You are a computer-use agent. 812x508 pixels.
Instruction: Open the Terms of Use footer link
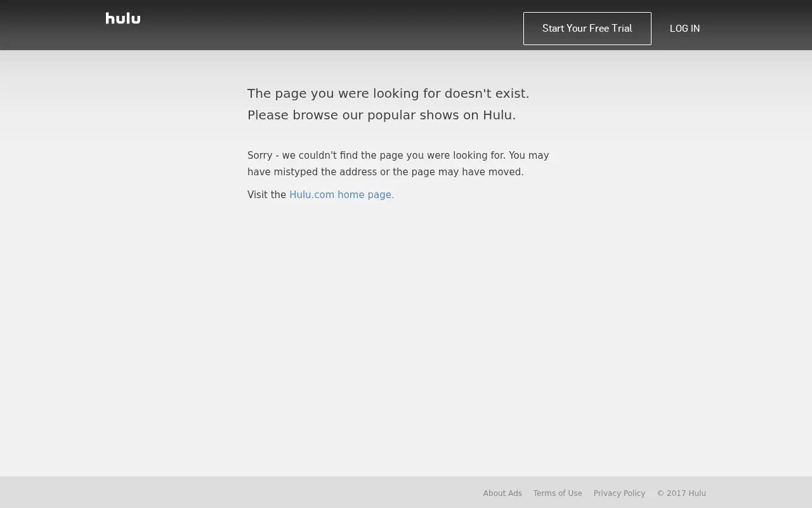(558, 493)
